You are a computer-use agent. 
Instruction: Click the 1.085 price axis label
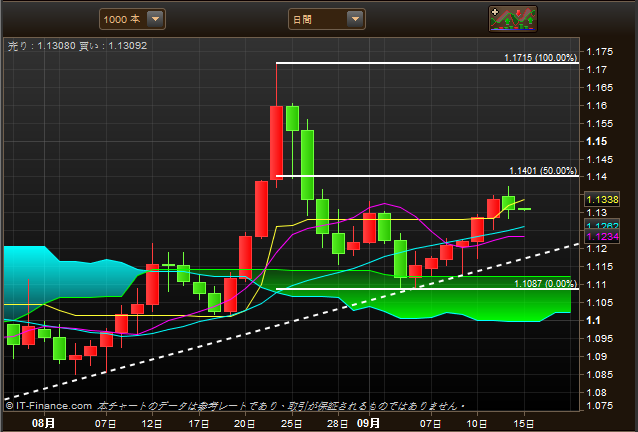tap(599, 374)
